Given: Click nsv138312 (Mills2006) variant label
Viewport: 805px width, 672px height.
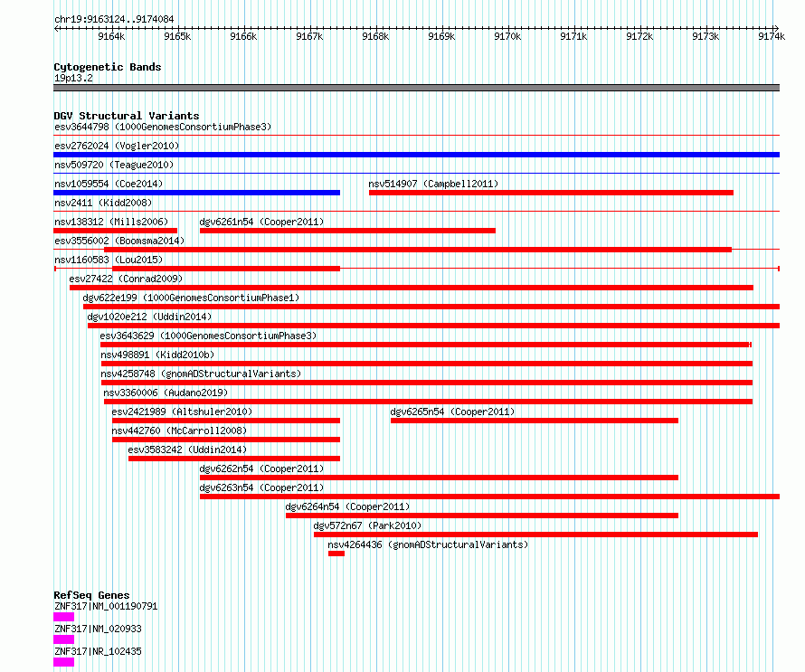Looking at the screenshot, I should pyautogui.click(x=111, y=222).
